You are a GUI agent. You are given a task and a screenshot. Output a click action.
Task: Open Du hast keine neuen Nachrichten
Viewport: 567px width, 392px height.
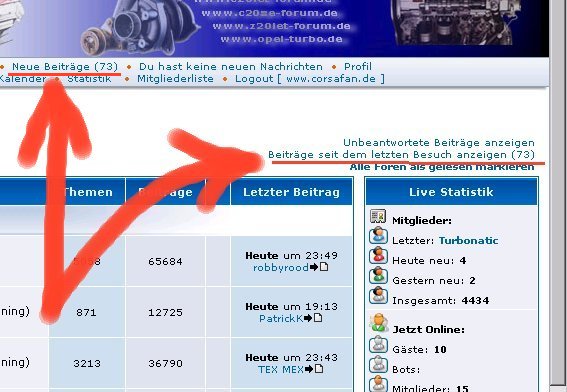point(231,67)
